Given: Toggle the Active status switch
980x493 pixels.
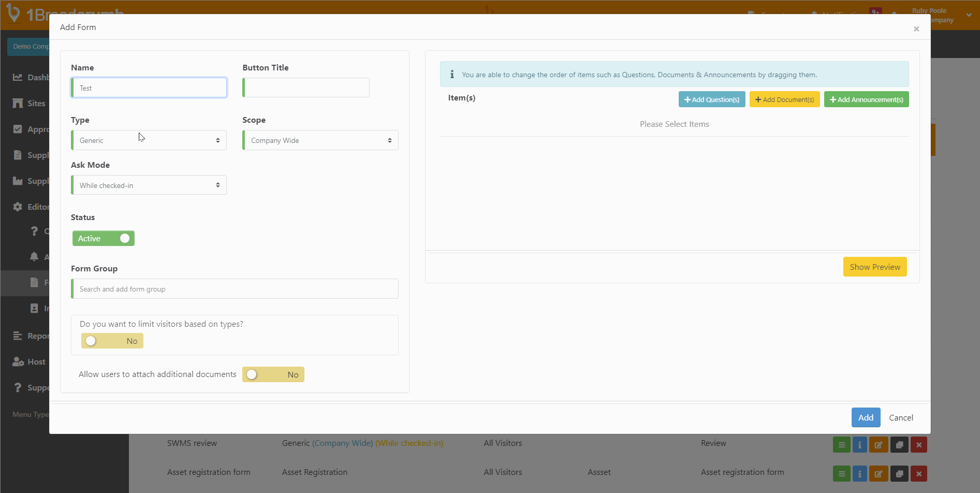Looking at the screenshot, I should (104, 238).
